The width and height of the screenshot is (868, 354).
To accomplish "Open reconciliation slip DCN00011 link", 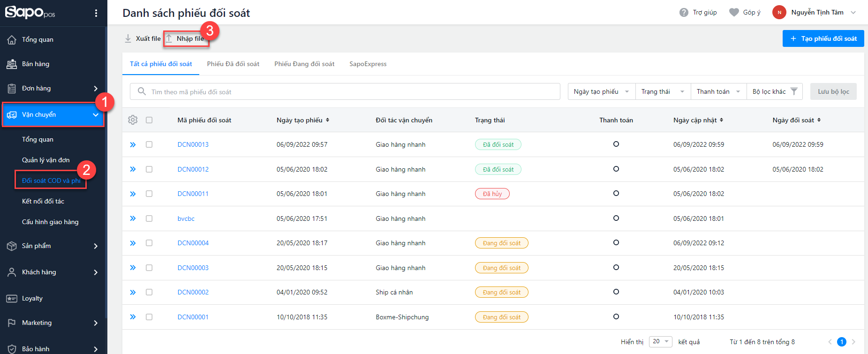I will point(193,194).
